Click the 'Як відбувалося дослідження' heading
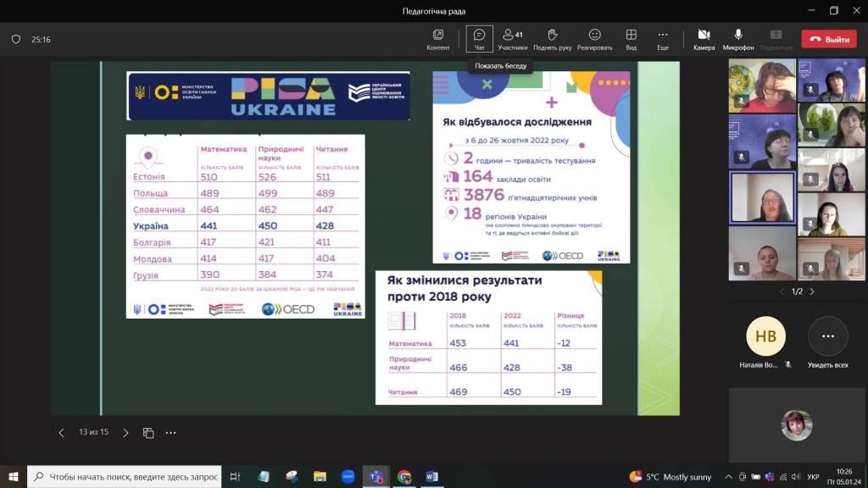This screenshot has height=488, width=868. 516,122
